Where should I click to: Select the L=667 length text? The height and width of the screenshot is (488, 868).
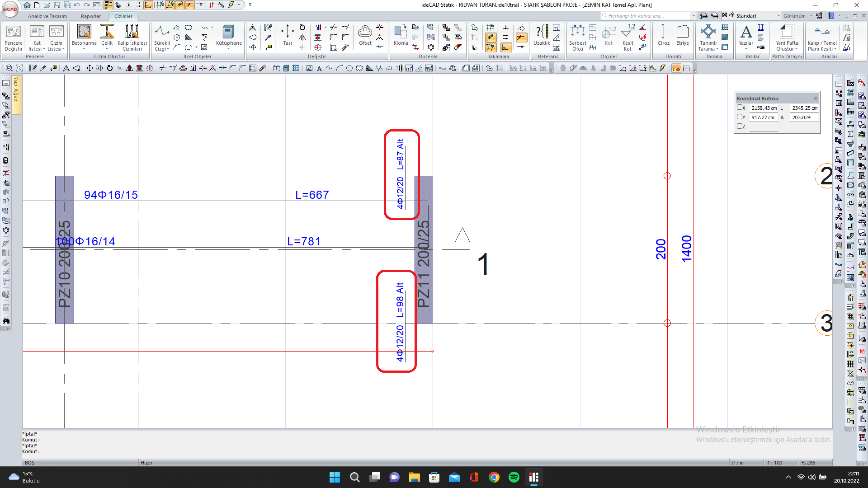pos(312,195)
